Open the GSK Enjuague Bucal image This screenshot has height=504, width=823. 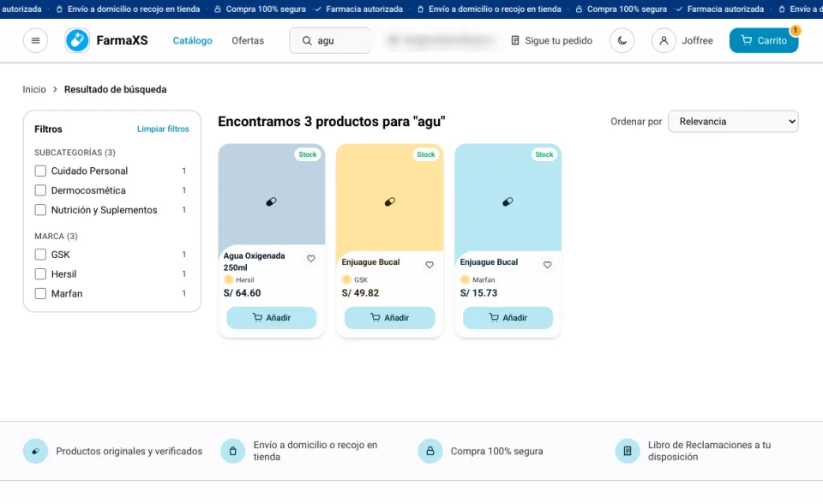(x=389, y=198)
